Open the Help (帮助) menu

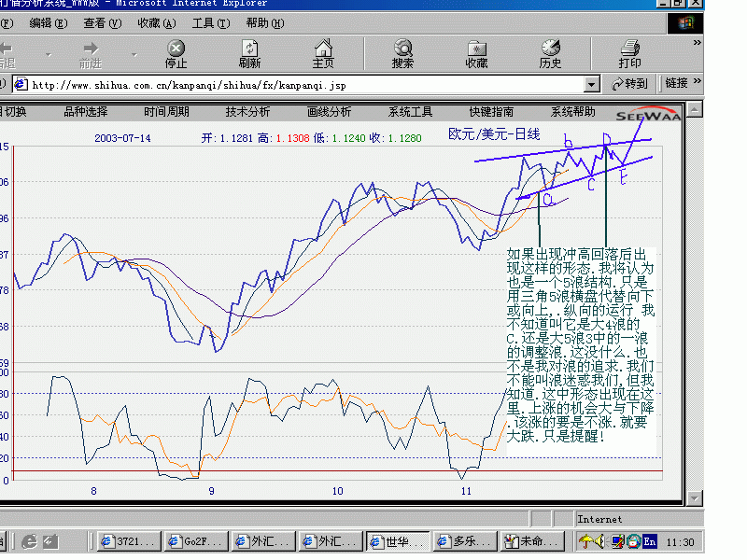[x=265, y=23]
